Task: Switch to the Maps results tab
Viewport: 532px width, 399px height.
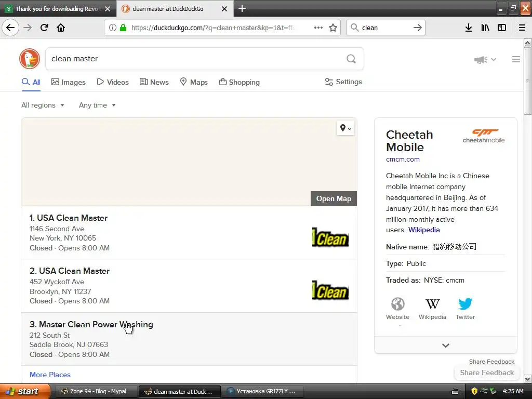Action: (x=194, y=82)
